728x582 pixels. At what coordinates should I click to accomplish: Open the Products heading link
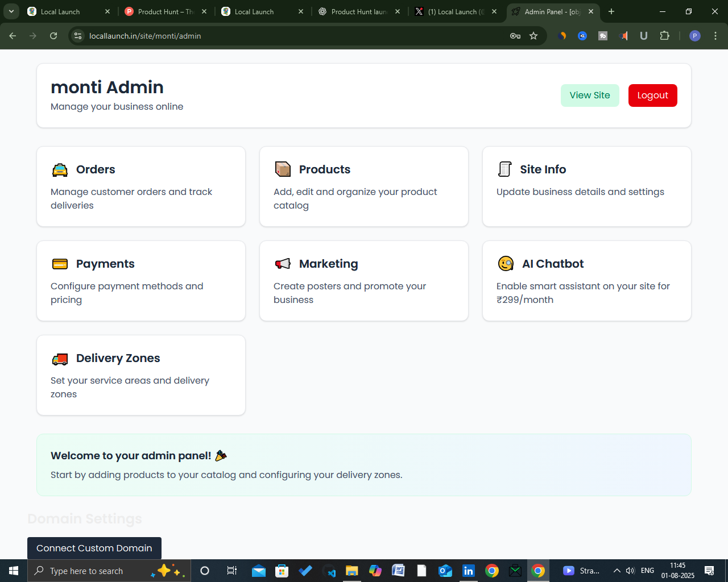pyautogui.click(x=325, y=169)
